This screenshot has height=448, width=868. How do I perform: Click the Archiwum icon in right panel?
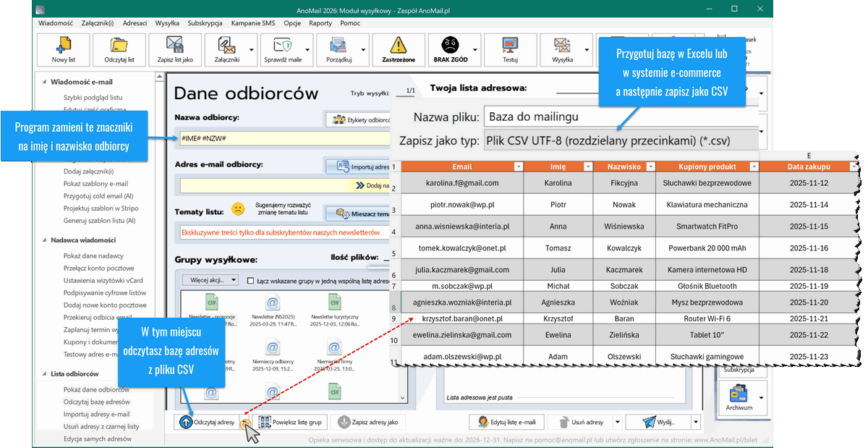tap(739, 394)
